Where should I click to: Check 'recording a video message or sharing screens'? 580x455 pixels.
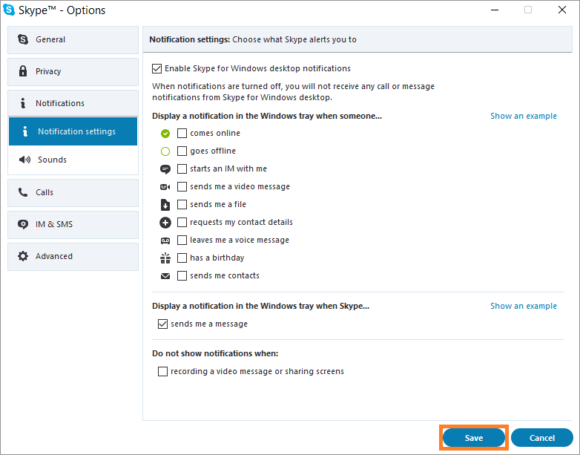pyautogui.click(x=163, y=371)
